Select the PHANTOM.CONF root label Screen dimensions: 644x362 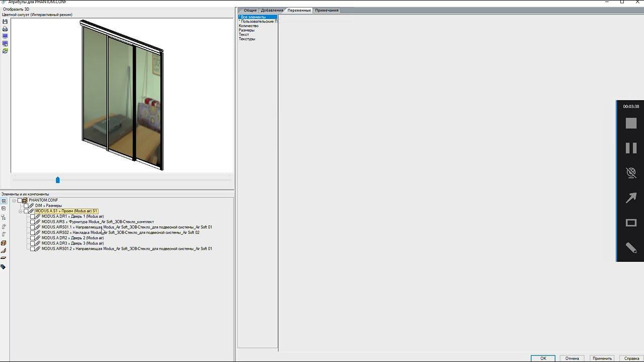(43, 200)
